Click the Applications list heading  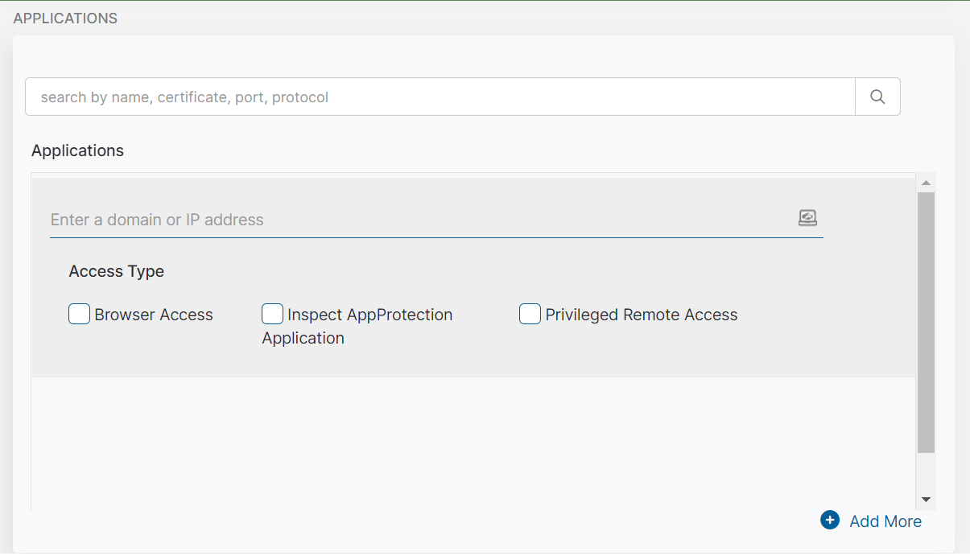pyautogui.click(x=77, y=150)
